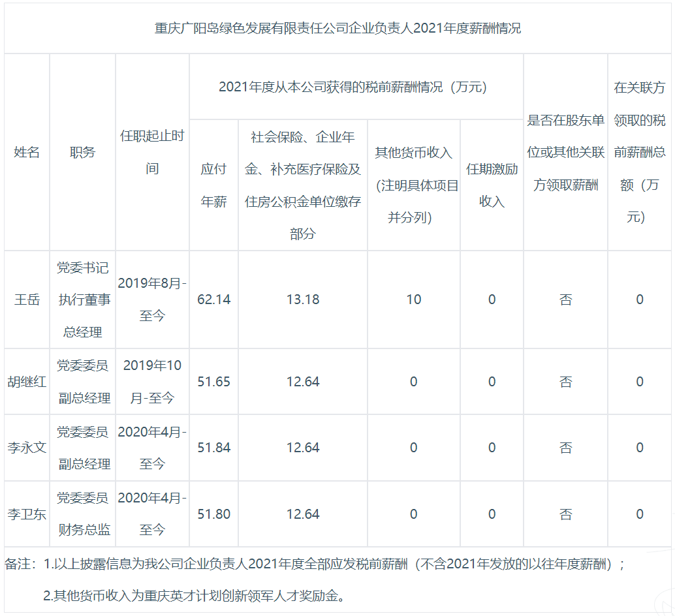Image resolution: width=675 pixels, height=616 pixels.
Task: Select the name 李卫东
Action: (27, 514)
